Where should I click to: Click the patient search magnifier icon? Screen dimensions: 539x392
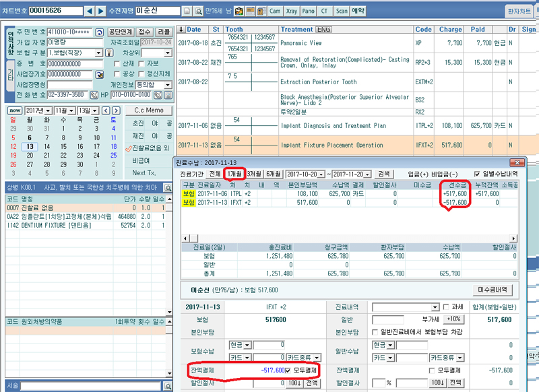click(x=197, y=11)
